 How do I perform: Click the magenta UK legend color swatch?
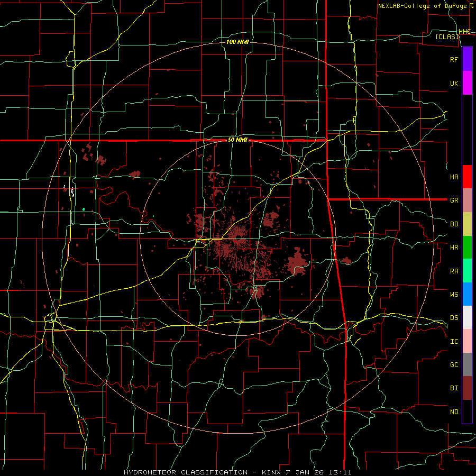467,83
